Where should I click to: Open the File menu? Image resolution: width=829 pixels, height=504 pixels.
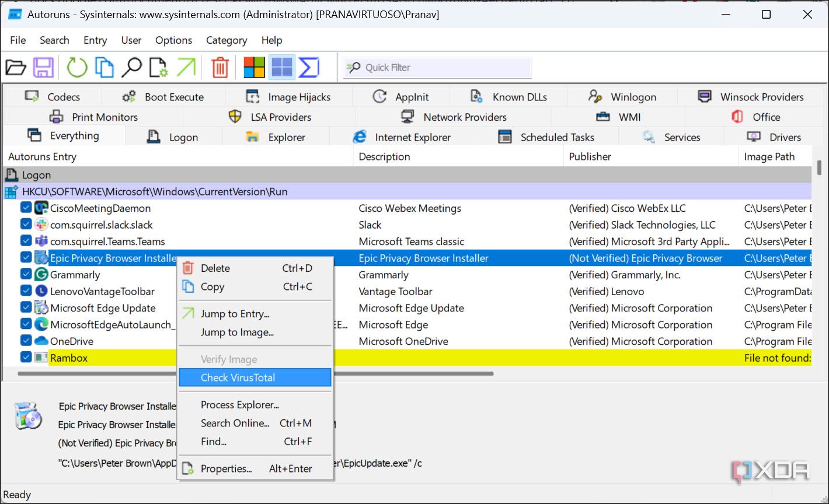[x=18, y=40]
